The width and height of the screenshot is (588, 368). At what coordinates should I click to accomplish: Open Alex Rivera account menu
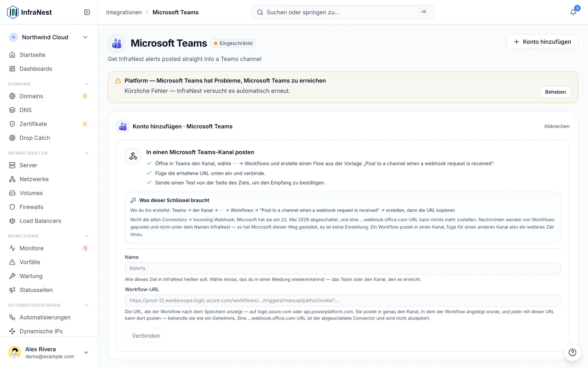pyautogui.click(x=49, y=352)
